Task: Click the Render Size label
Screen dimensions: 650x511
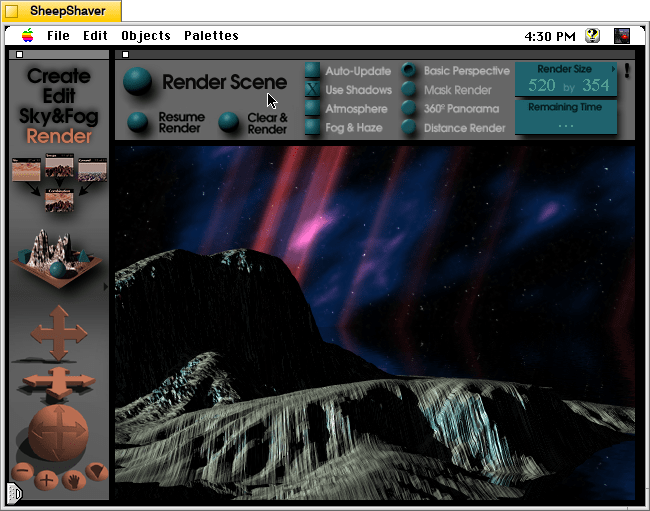Action: 564,69
